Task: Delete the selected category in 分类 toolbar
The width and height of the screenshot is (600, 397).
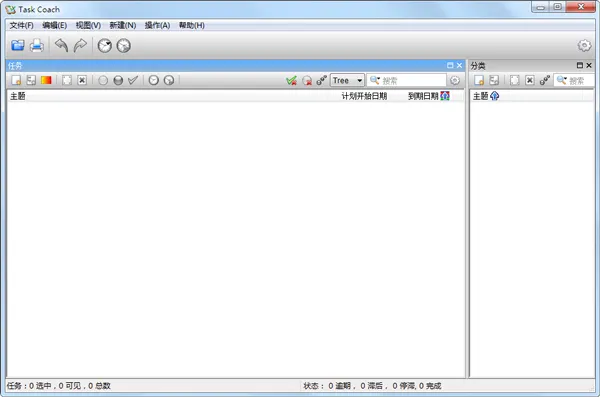Action: tap(530, 80)
